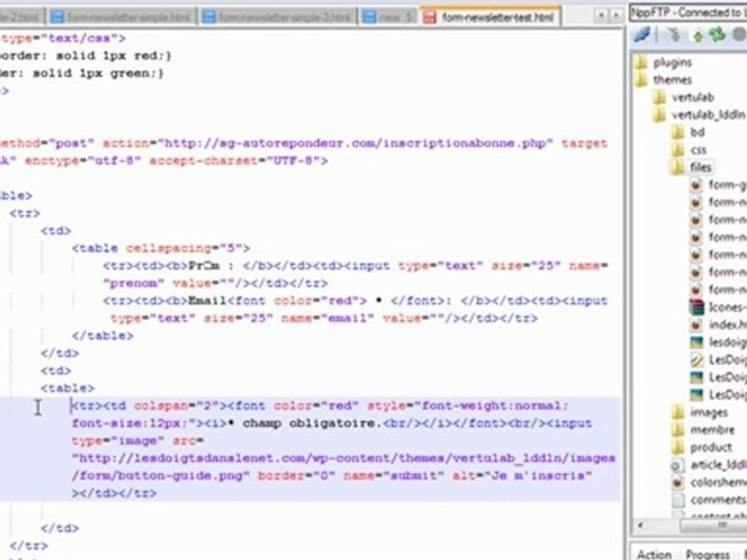Click the Action column header in NppFTP queue
The width and height of the screenshot is (747, 560).
tap(654, 555)
